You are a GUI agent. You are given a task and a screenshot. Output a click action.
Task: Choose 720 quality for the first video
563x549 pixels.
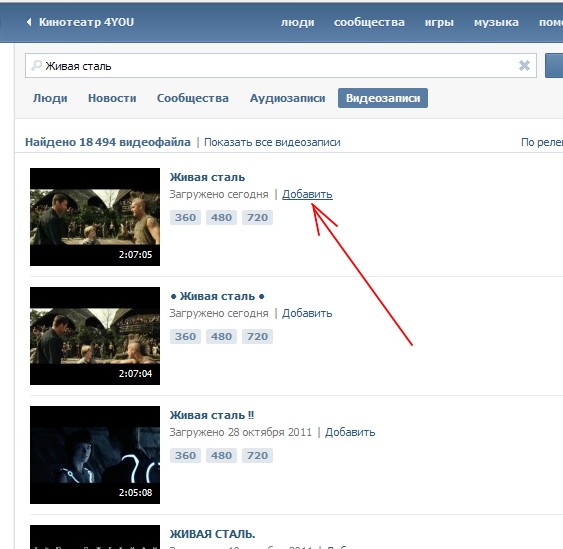tap(257, 217)
